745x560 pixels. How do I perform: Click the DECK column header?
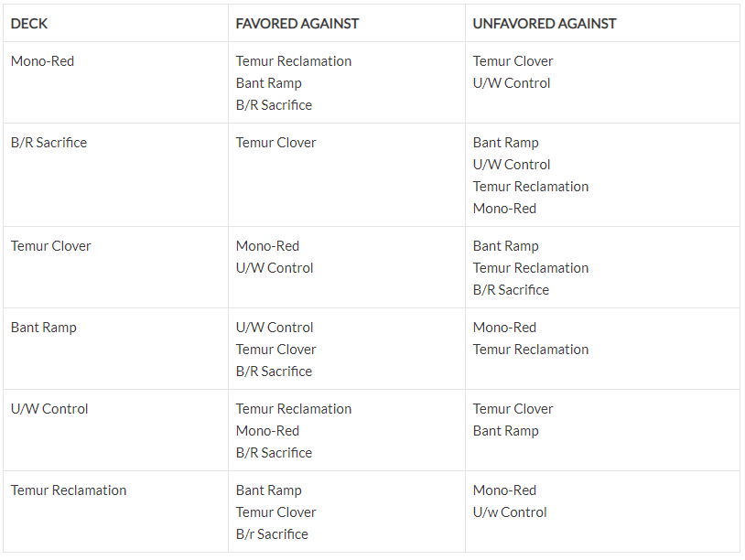(x=29, y=24)
